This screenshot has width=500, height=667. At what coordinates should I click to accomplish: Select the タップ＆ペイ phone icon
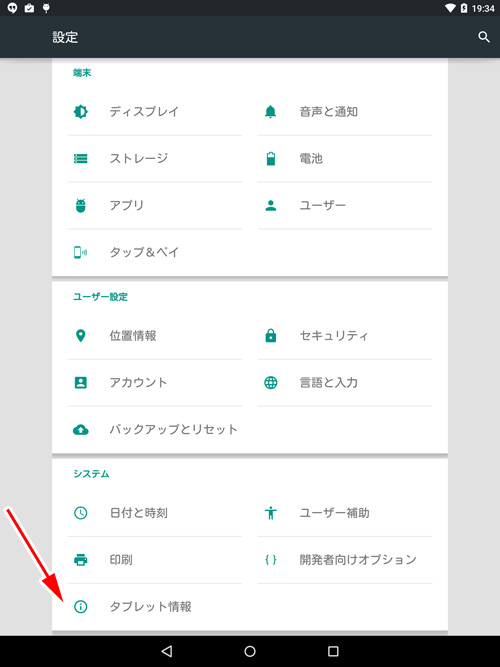point(80,252)
